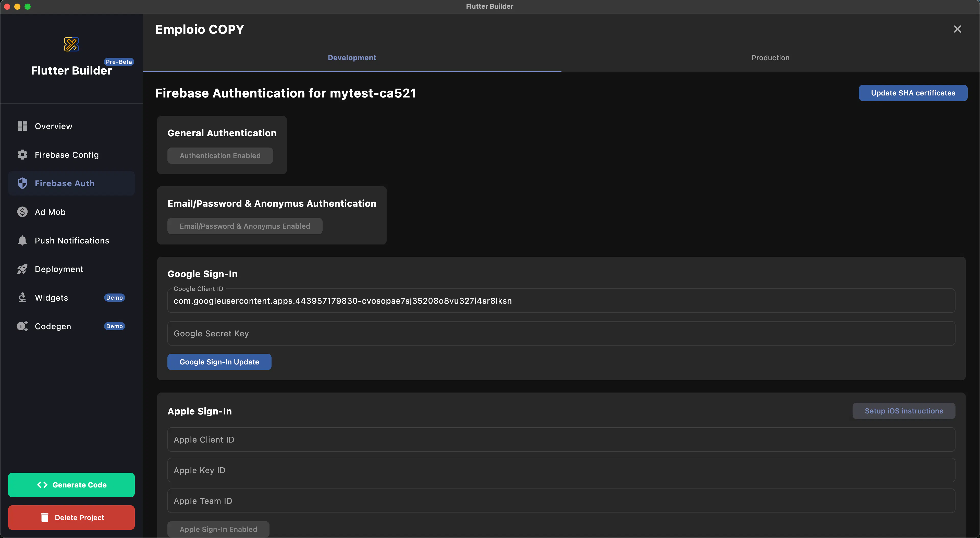Close the project panel with X

(958, 29)
